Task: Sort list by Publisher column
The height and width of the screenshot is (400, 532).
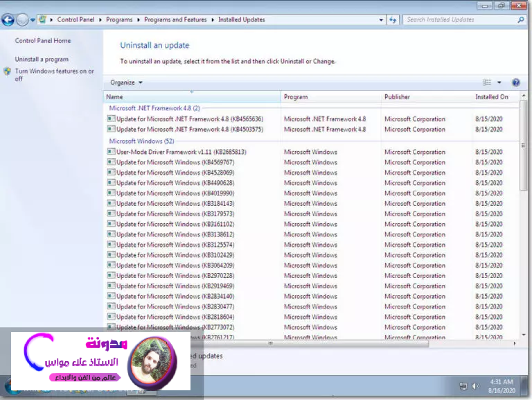Action: coord(427,97)
